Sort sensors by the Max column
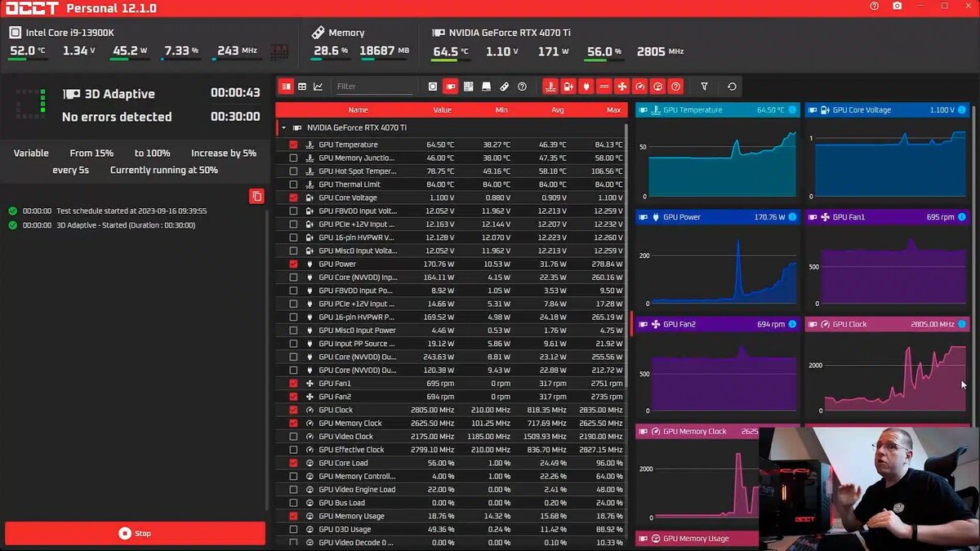The width and height of the screenshot is (980, 551). coord(613,110)
